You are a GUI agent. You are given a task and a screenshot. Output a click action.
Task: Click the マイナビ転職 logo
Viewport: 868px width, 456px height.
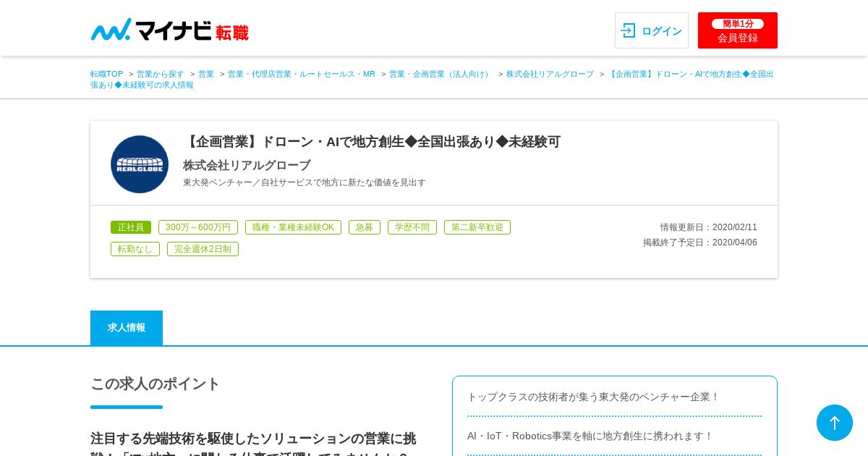[169, 30]
